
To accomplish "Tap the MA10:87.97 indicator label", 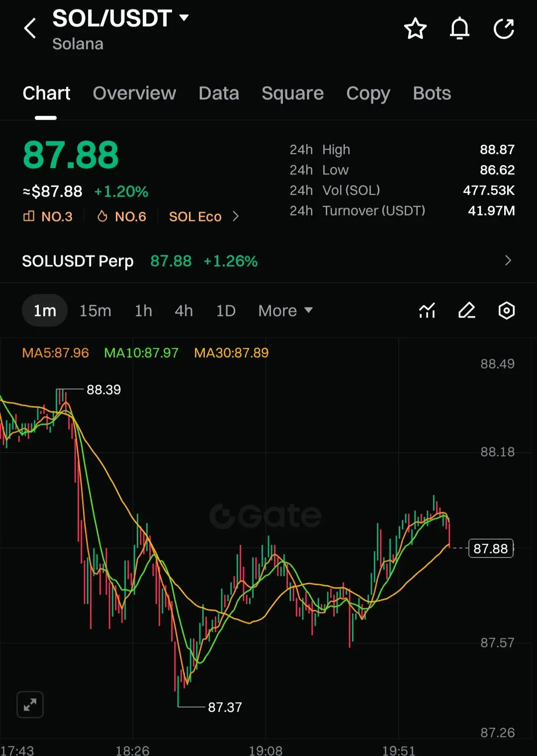I will click(141, 353).
